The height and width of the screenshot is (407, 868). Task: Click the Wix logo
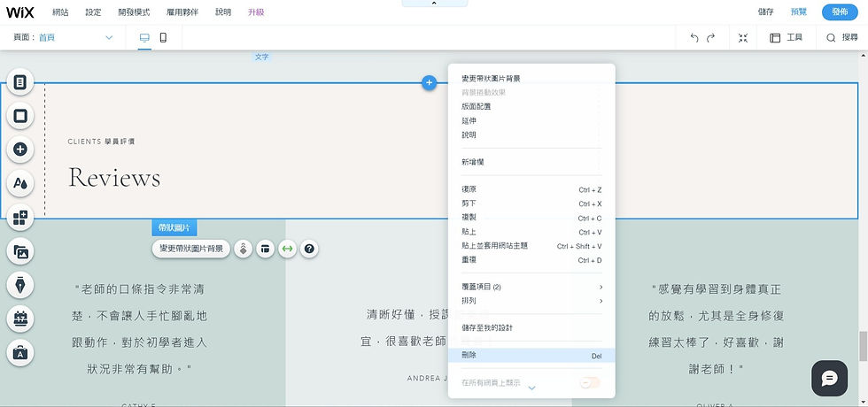pos(19,12)
